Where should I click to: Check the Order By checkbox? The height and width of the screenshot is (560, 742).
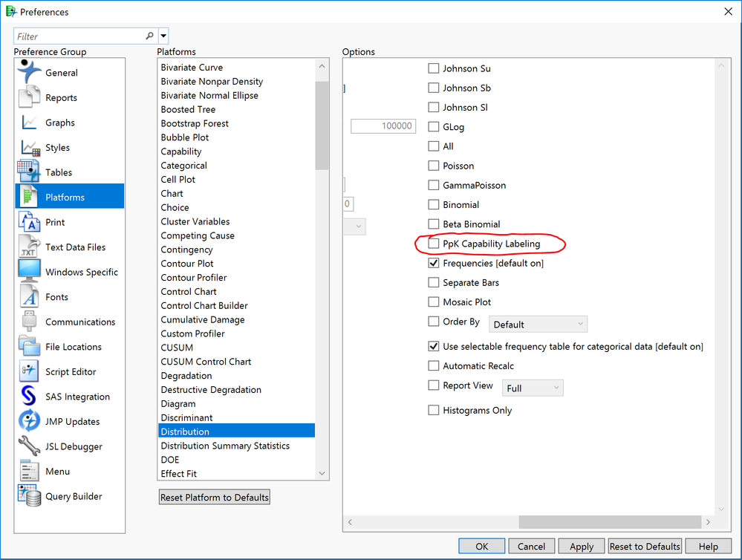pyautogui.click(x=434, y=321)
